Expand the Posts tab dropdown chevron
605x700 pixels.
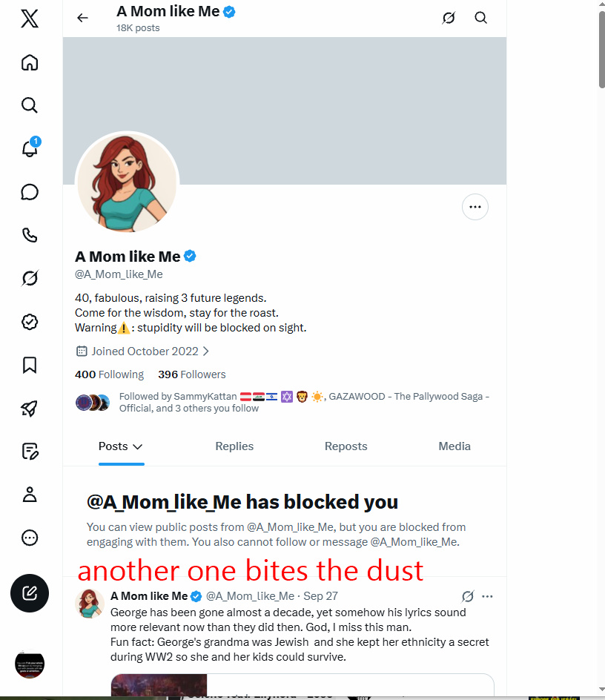pos(137,446)
